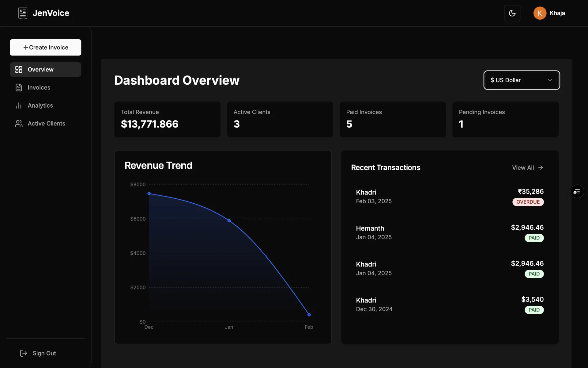Open the US Dollar currency dropdown
The image size is (588, 368).
521,80
